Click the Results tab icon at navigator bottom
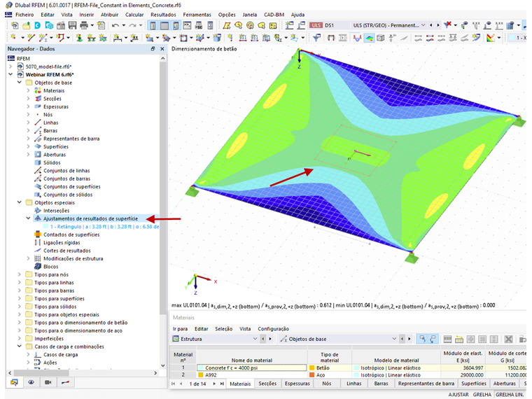This screenshot has width=532, height=399. click(x=65, y=382)
